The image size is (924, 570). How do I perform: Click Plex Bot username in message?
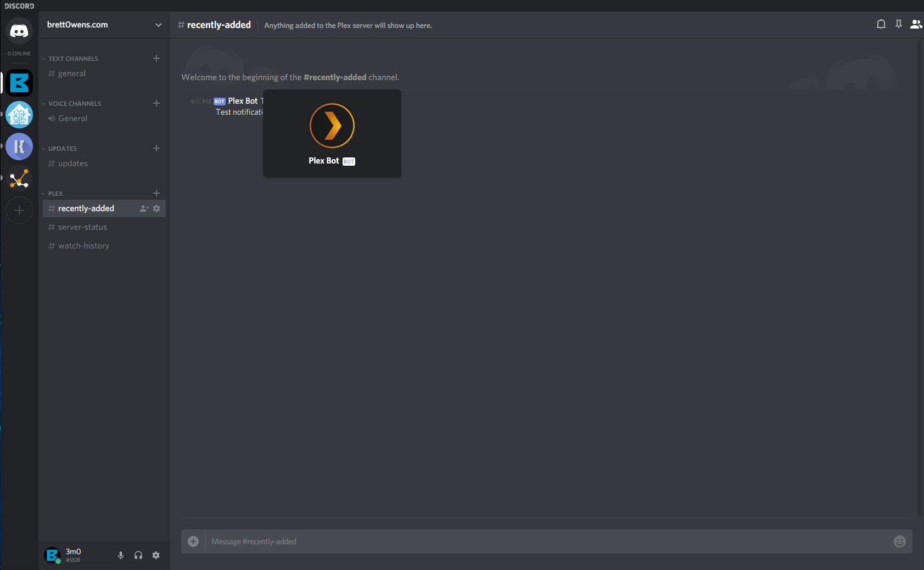click(x=243, y=101)
